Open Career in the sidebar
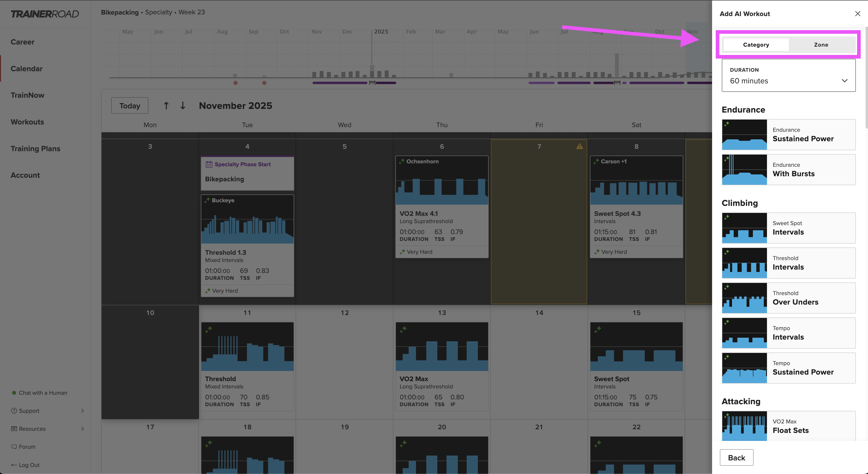Screen dimensions: 868x474 point(23,42)
